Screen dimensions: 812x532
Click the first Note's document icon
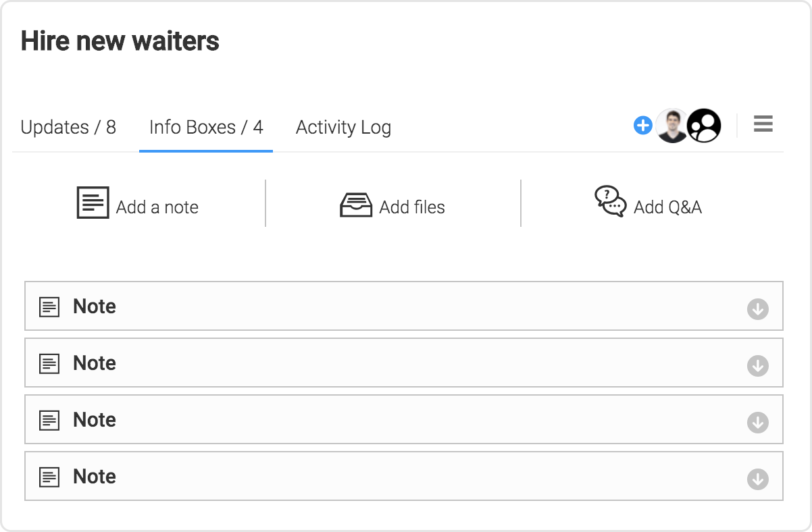(x=49, y=307)
